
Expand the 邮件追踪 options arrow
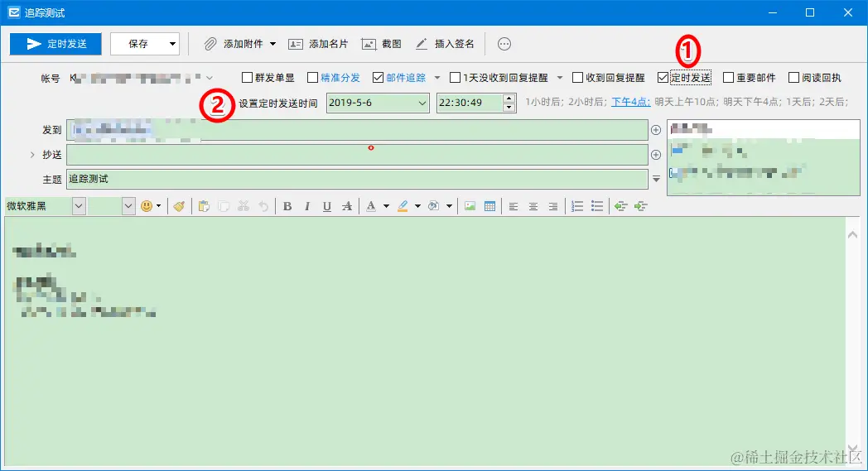[x=437, y=78]
